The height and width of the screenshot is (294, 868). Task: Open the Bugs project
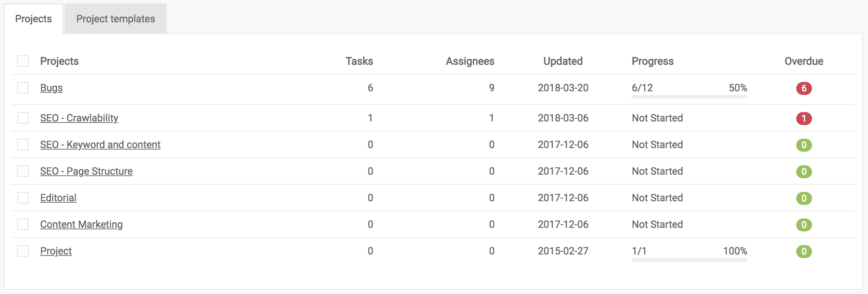coord(51,88)
